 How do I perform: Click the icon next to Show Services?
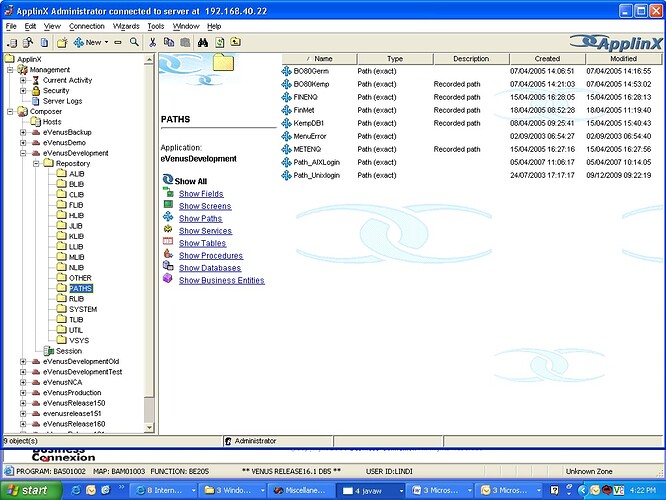pos(168,229)
